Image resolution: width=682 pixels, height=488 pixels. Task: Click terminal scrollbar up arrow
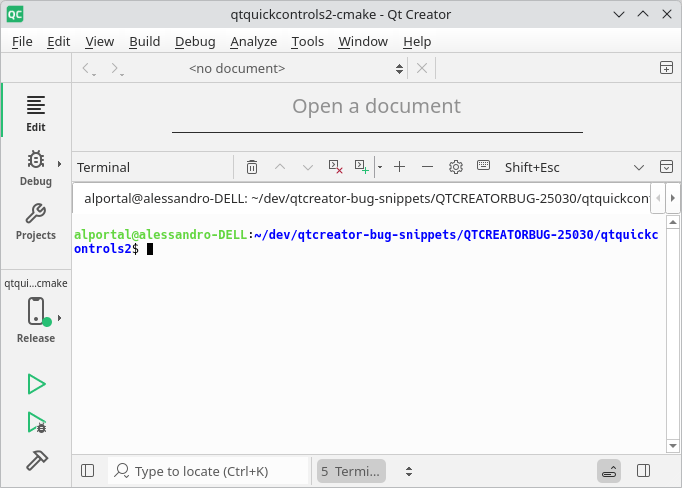point(673,223)
